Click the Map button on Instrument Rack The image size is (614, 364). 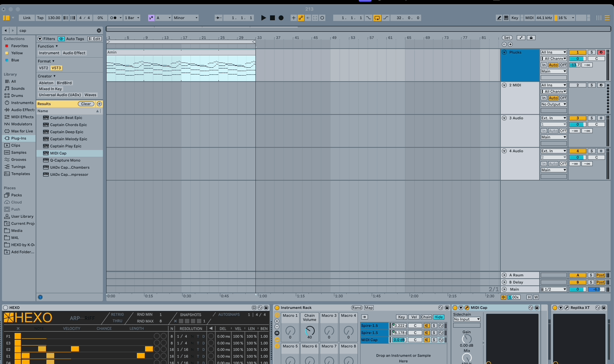pyautogui.click(x=369, y=308)
